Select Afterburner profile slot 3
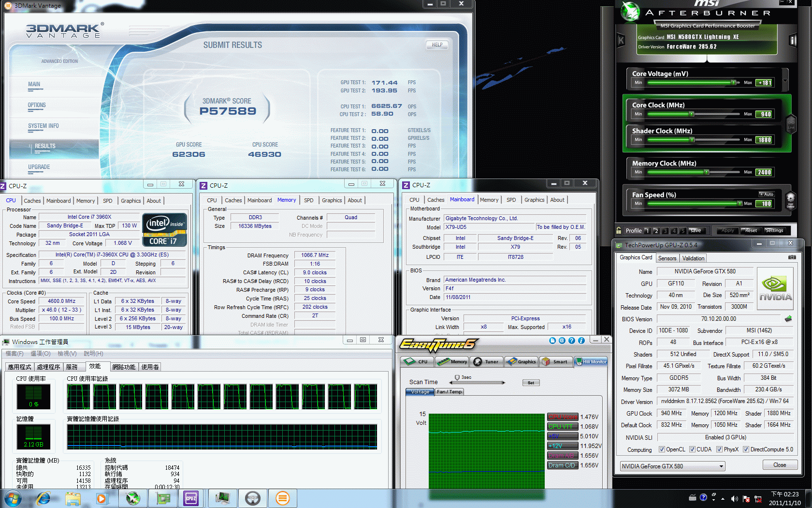The height and width of the screenshot is (508, 812). pyautogui.click(x=665, y=231)
